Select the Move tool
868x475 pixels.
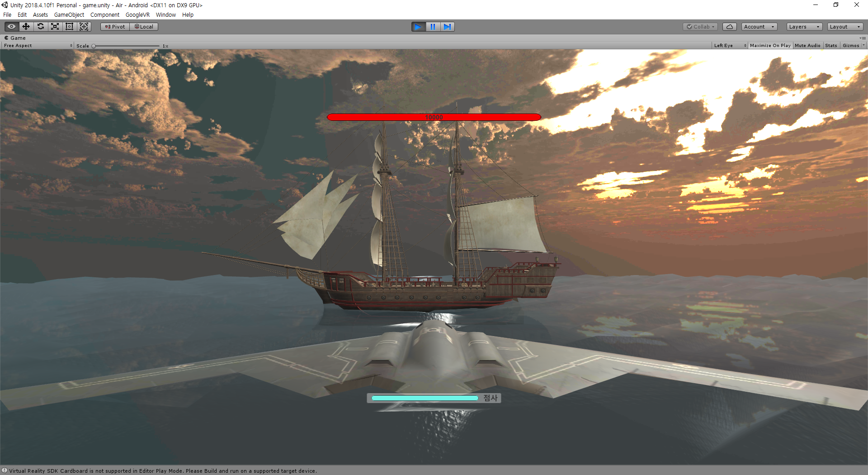(25, 26)
